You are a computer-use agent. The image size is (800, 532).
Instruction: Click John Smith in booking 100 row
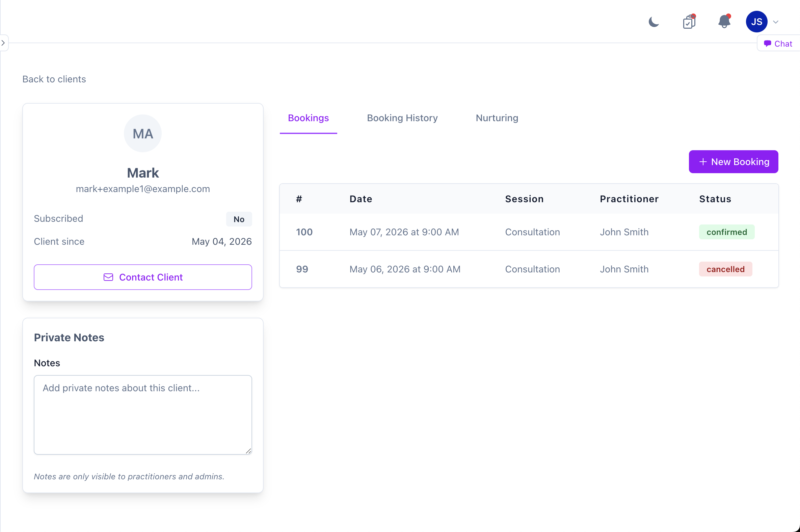coord(624,232)
